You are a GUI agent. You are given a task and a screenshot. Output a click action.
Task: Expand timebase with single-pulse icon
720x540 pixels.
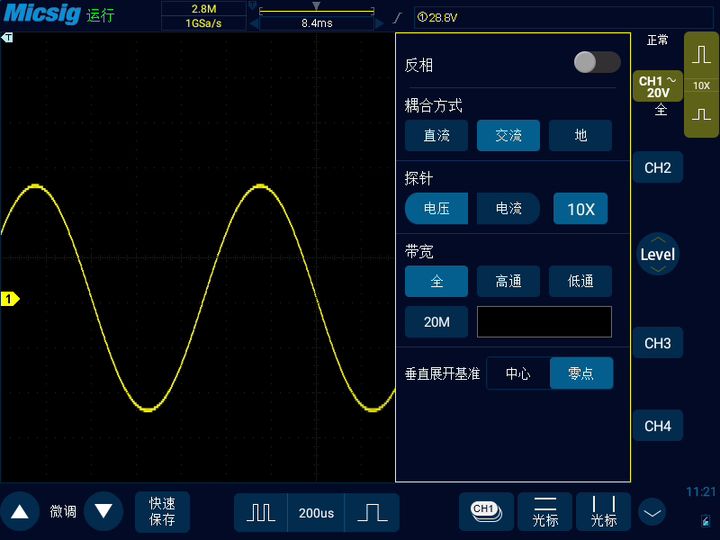click(x=372, y=512)
